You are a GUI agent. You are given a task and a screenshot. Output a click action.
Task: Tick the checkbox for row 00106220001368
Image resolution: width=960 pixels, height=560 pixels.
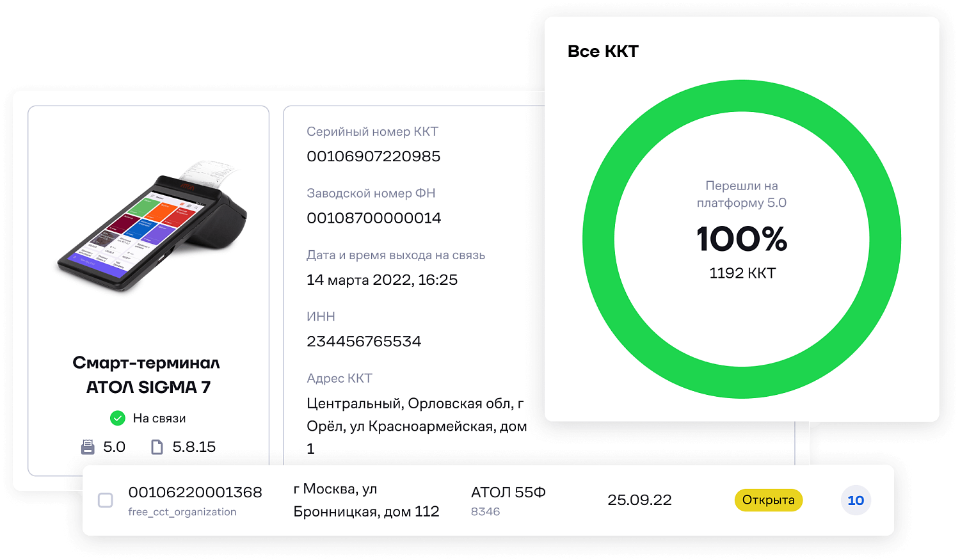pyautogui.click(x=106, y=500)
